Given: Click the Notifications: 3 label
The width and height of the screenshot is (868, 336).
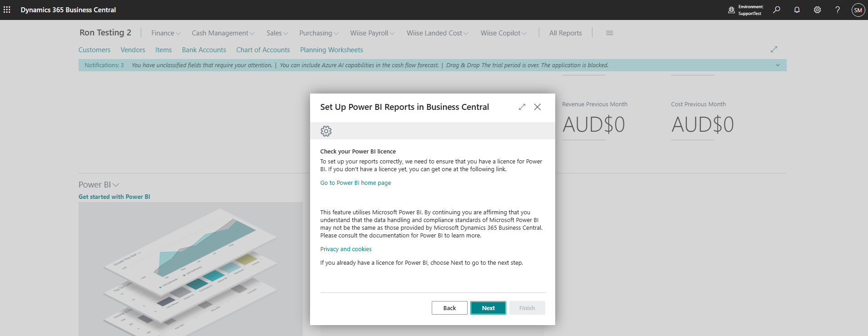Looking at the screenshot, I should 104,65.
